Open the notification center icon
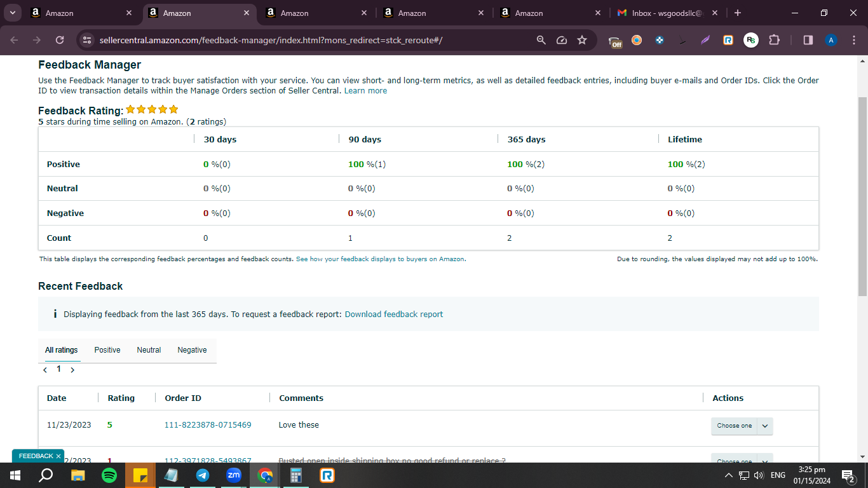The image size is (868, 488). click(x=848, y=475)
